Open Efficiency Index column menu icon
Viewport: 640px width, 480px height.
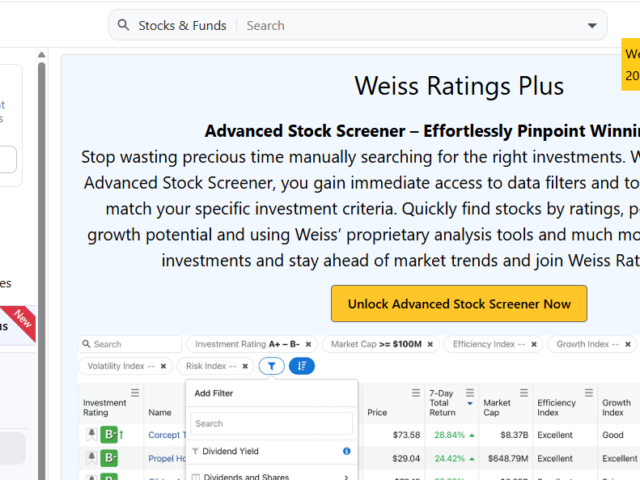[x=589, y=393]
